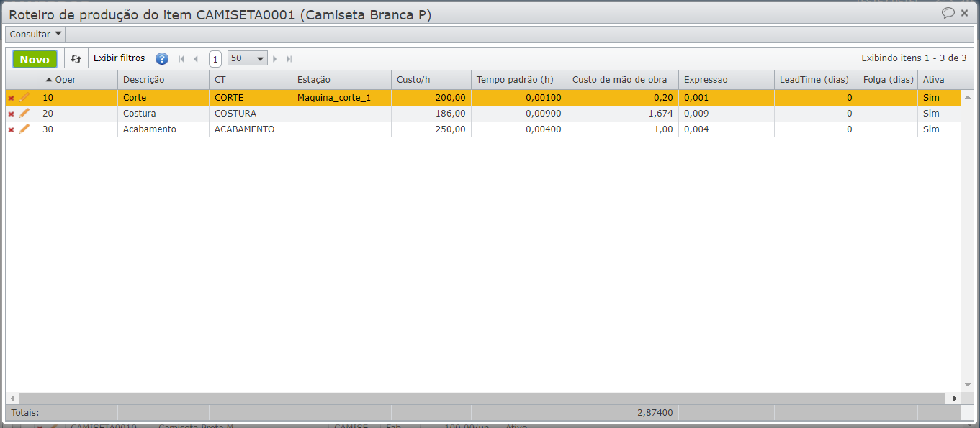Select the Costura description cell
This screenshot has height=428, width=980.
[x=163, y=114]
